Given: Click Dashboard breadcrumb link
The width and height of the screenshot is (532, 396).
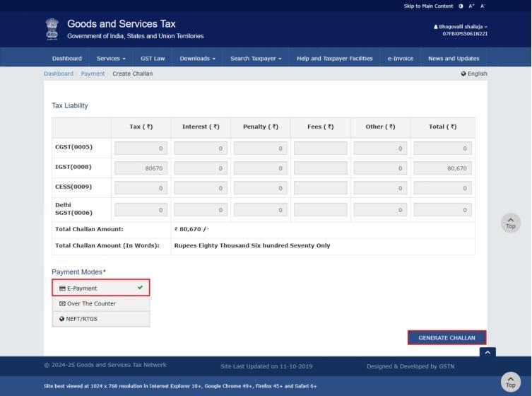Looking at the screenshot, I should pos(59,74).
